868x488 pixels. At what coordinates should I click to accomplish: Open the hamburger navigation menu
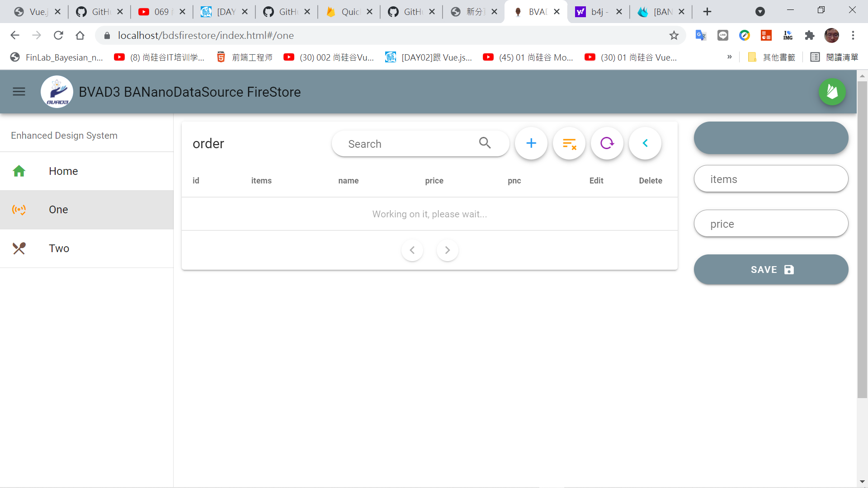tap(19, 92)
